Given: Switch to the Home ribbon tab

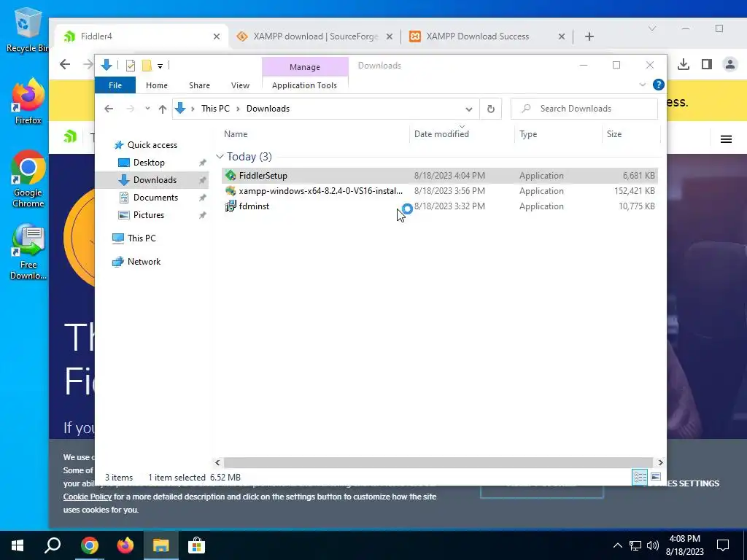Looking at the screenshot, I should (x=157, y=85).
